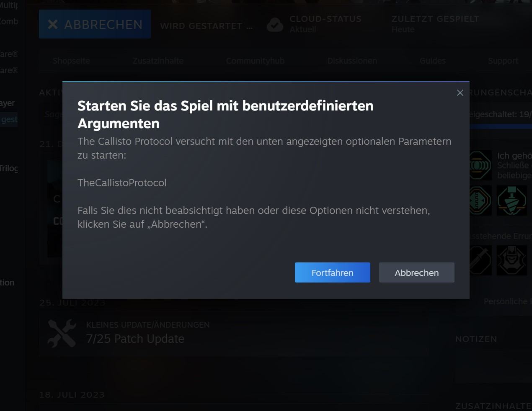Click the cloud status checkmark icon
532x411 pixels.
(x=275, y=25)
